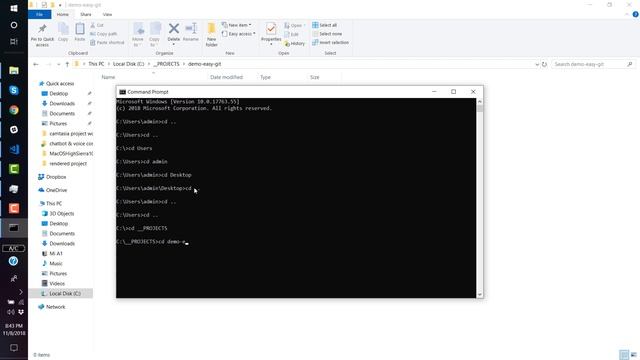This screenshot has width=640, height=360.
Task: Switch to the View ribbon tab
Action: (x=107, y=14)
